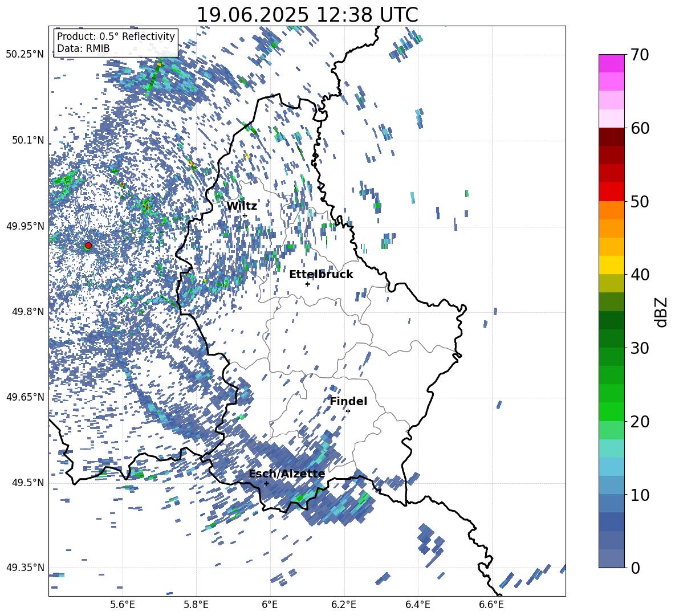Click the Ettelbruck cross marker

(x=307, y=284)
